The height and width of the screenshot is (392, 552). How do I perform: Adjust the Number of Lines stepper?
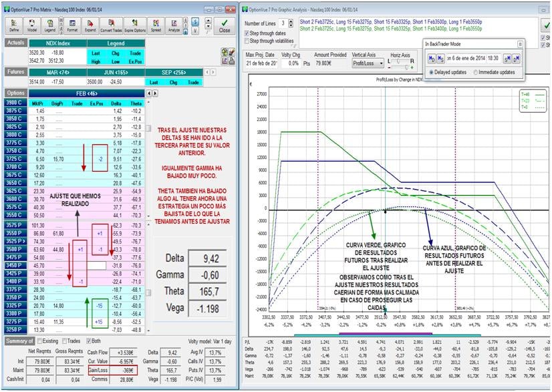pos(290,24)
